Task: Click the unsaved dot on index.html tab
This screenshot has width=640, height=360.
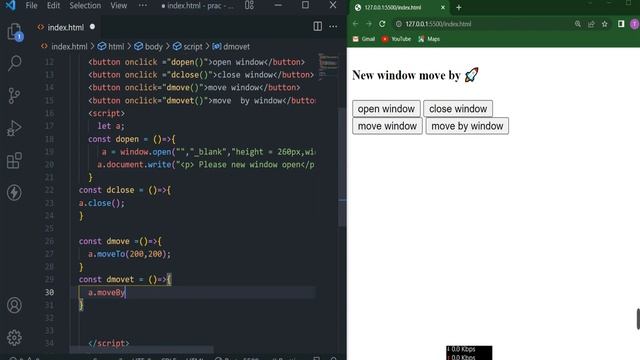Action: (x=92, y=27)
